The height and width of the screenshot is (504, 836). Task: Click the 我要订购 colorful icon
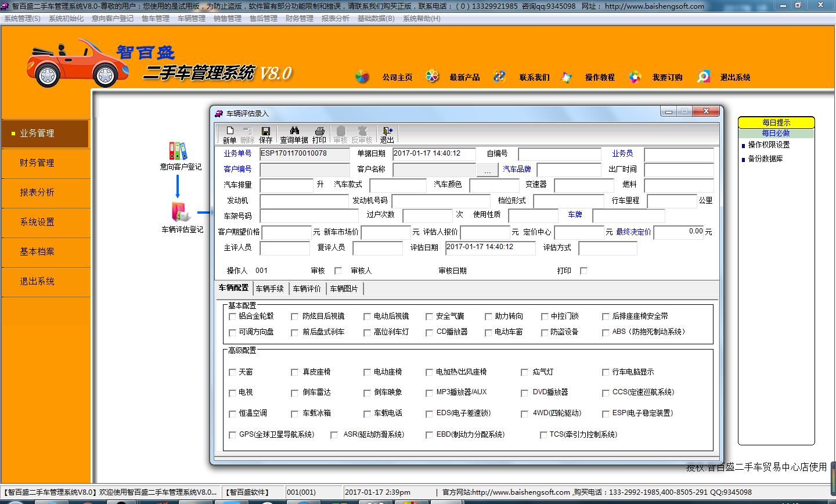635,77
